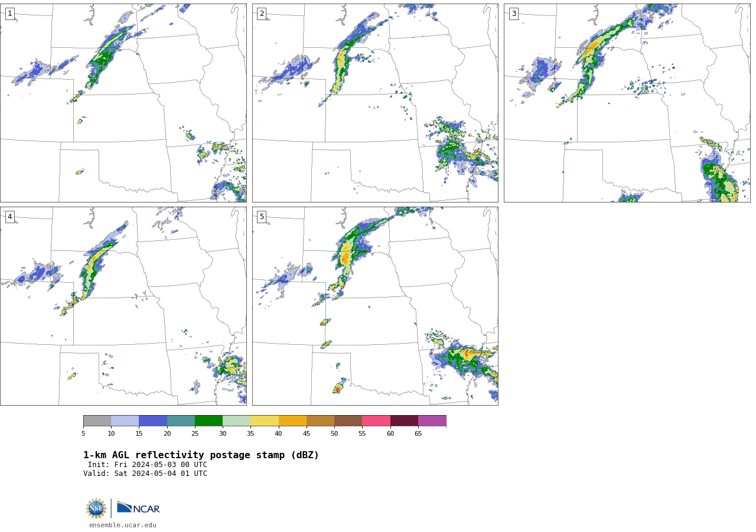
Task: Click the member number 1 label box
Action: pos(9,14)
